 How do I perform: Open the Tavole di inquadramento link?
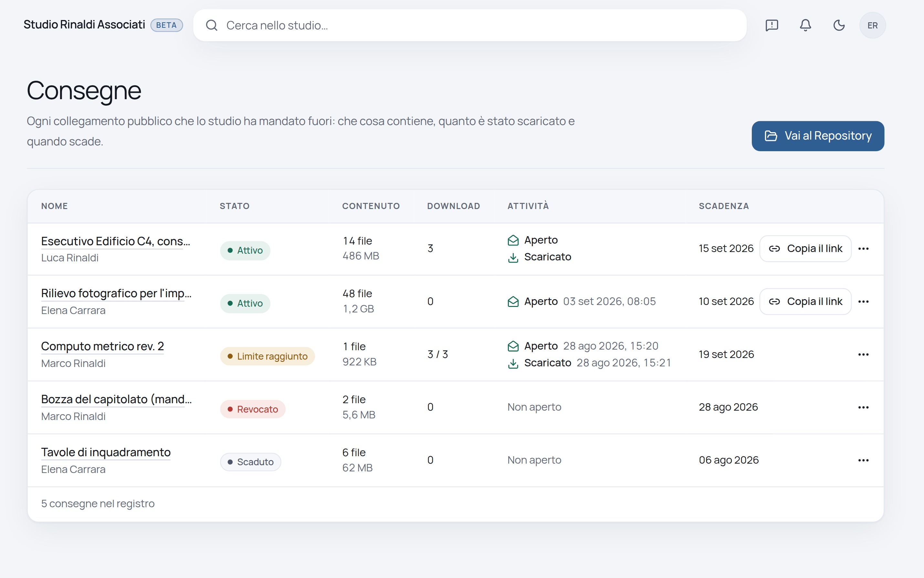coord(106,452)
